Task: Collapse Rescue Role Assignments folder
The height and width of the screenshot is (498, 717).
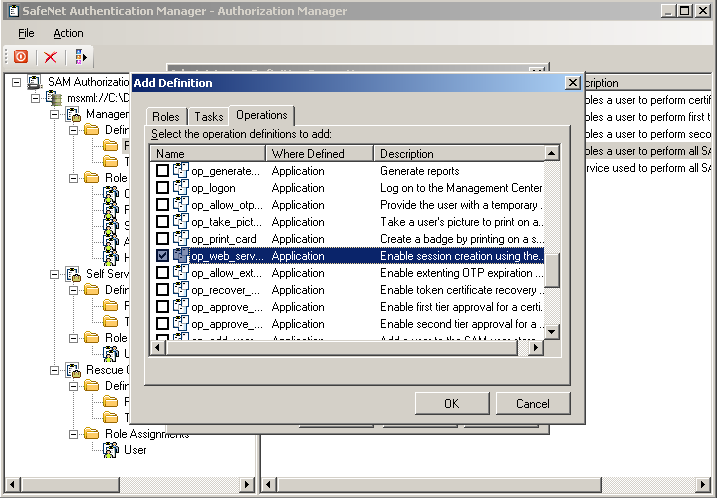Action: tap(73, 434)
